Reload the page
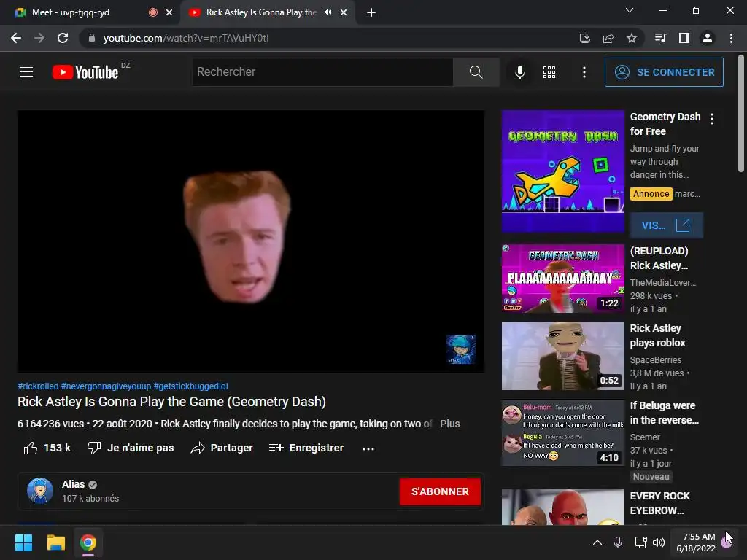747x560 pixels. pos(63,38)
